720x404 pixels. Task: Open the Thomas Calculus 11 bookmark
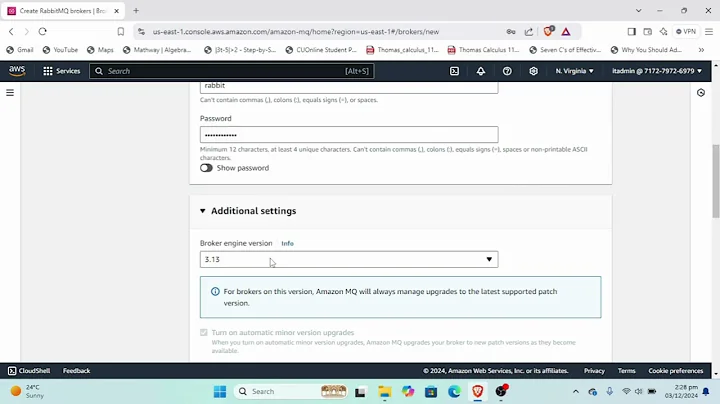coord(484,50)
